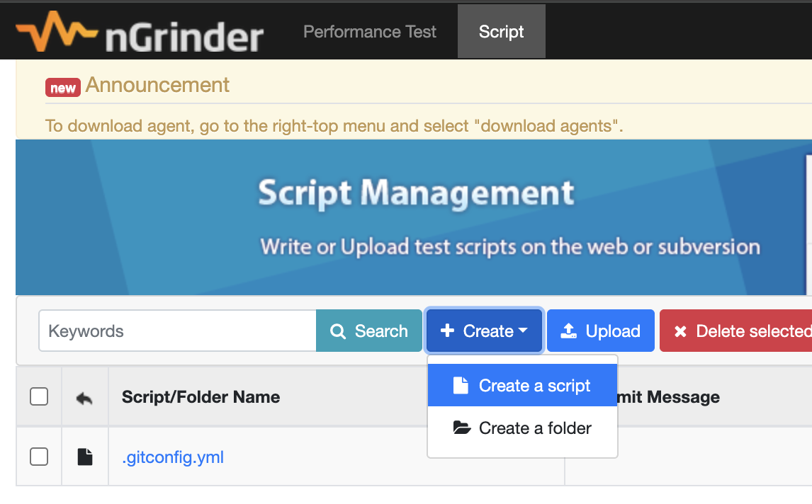Click the Upload button
The image size is (812, 504).
point(601,331)
